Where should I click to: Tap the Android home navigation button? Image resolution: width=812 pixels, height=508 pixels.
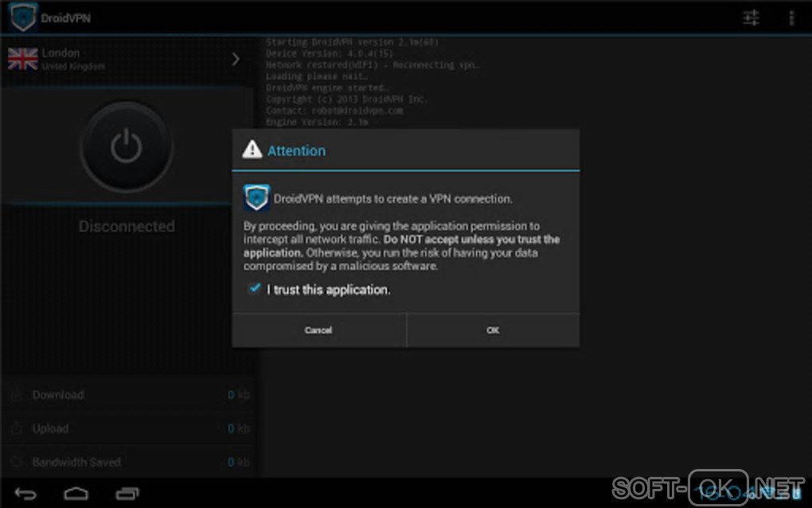[76, 494]
